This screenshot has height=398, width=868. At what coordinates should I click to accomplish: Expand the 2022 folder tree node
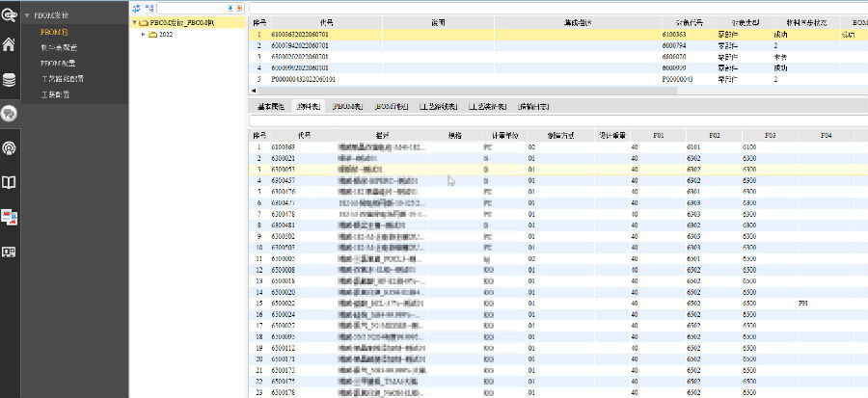pos(144,34)
